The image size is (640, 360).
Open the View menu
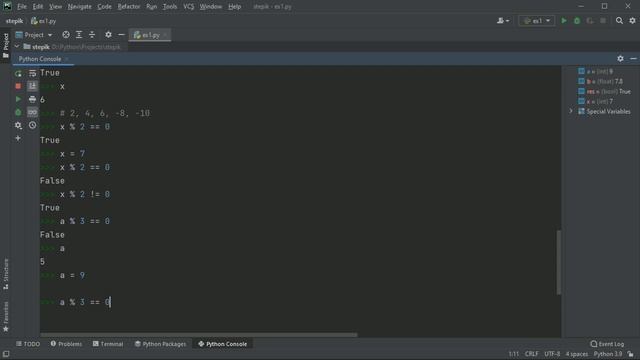[55, 7]
